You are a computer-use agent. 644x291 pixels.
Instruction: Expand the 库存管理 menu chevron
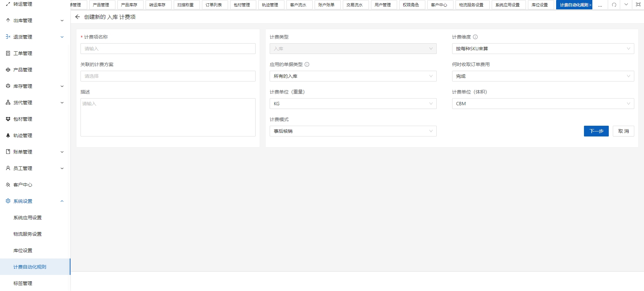(62, 86)
